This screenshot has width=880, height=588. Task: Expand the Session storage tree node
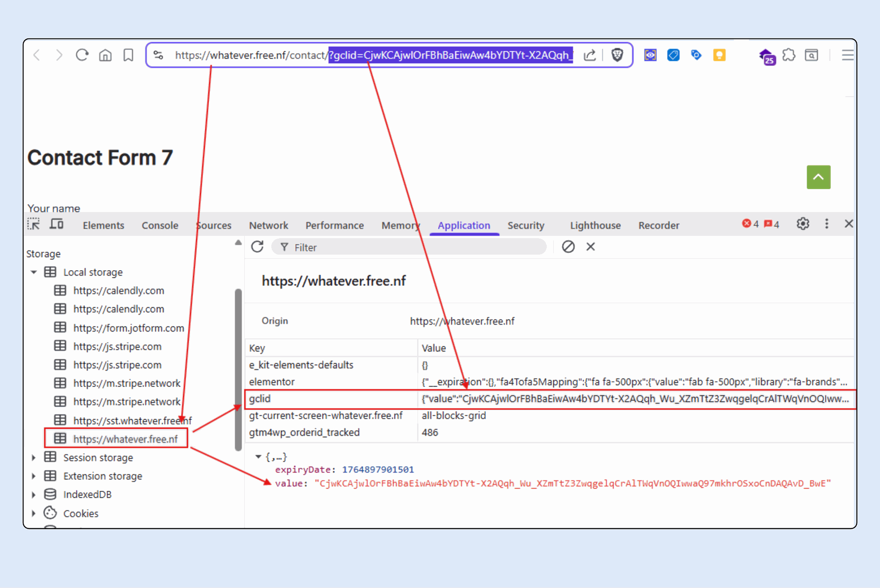pos(33,457)
